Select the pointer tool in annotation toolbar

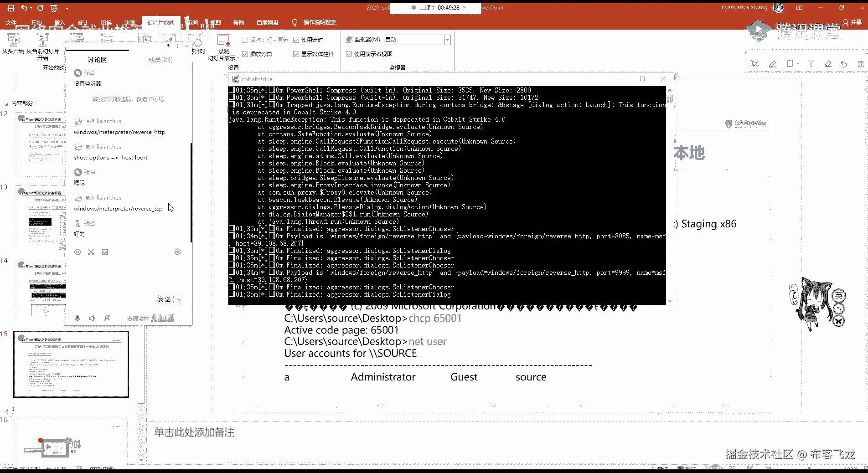point(754,64)
